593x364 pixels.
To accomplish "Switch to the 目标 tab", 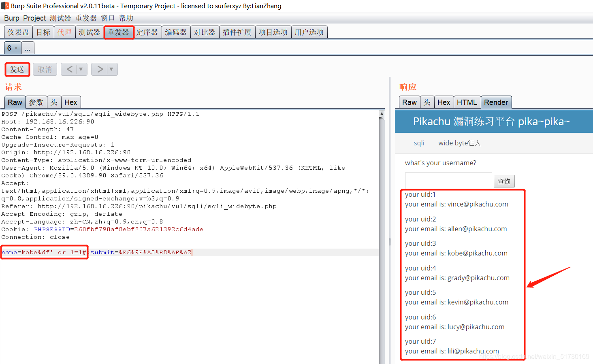I will pos(43,32).
